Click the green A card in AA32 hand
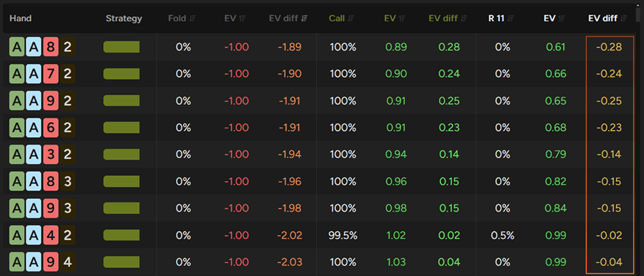 click(x=17, y=154)
